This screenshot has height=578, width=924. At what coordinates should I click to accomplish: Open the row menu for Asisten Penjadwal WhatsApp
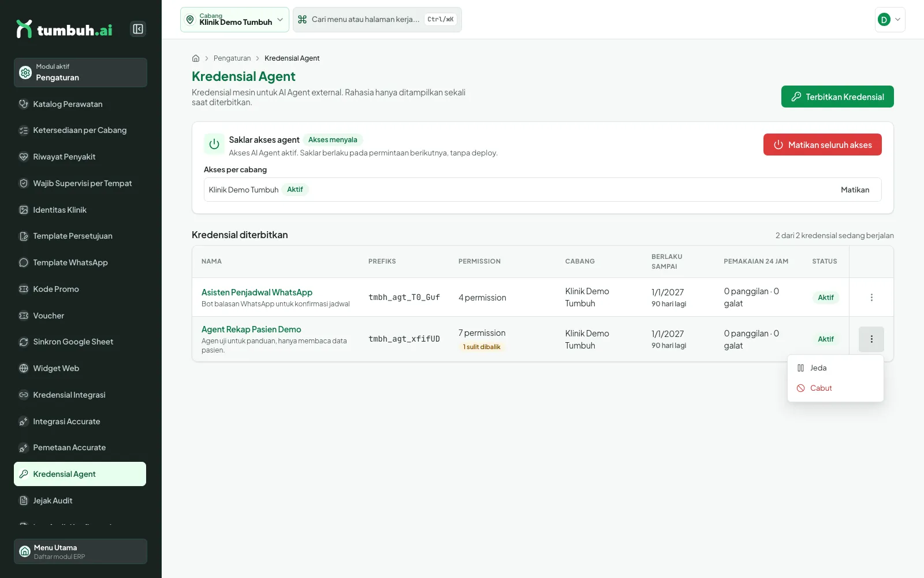coord(871,297)
